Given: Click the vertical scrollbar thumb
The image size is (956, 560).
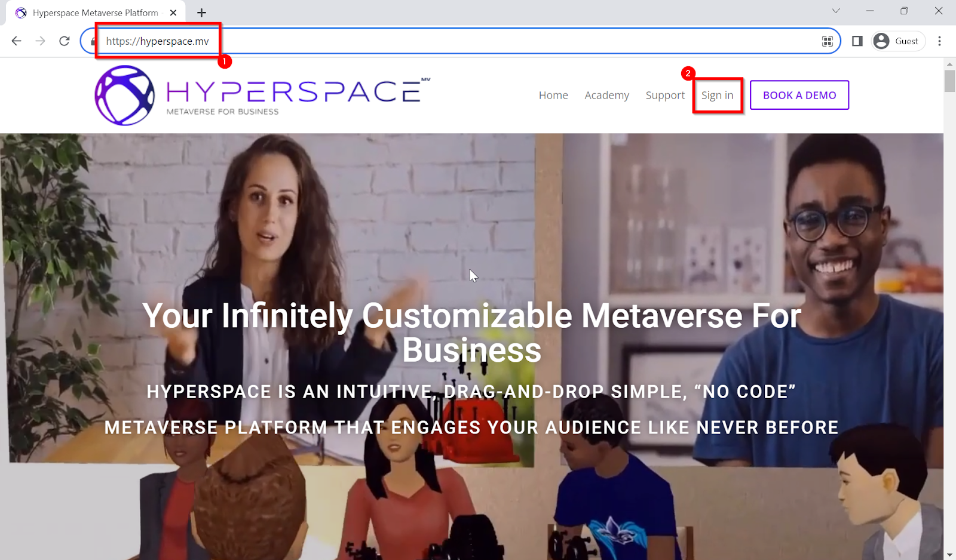Looking at the screenshot, I should click(x=949, y=81).
